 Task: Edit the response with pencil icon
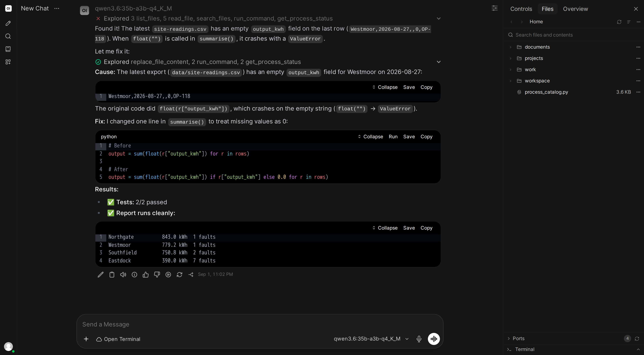tap(100, 275)
